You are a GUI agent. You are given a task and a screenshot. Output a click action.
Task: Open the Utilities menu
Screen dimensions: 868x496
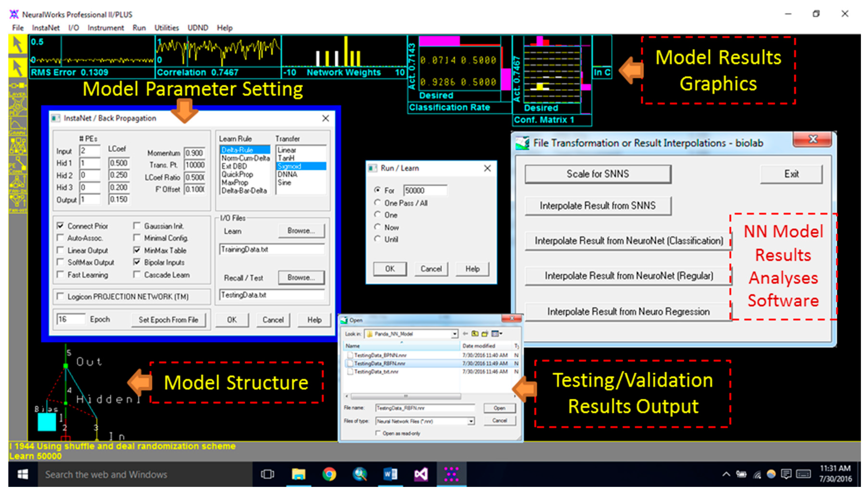tap(166, 28)
